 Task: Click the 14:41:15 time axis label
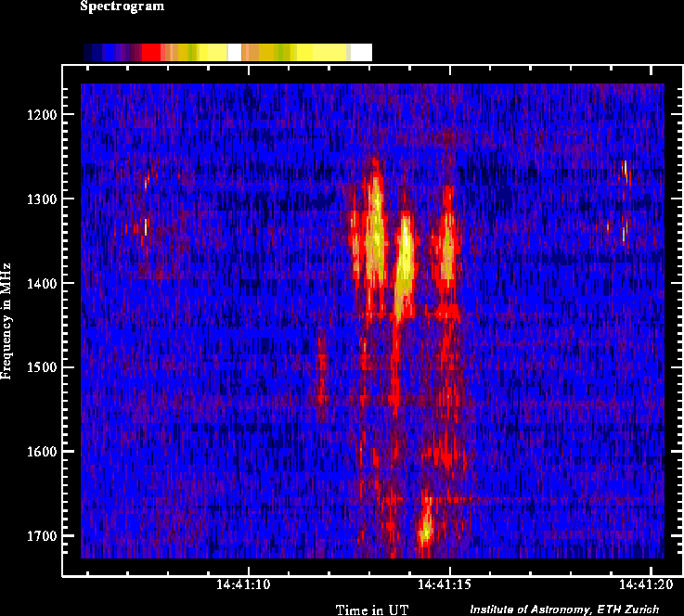445,584
